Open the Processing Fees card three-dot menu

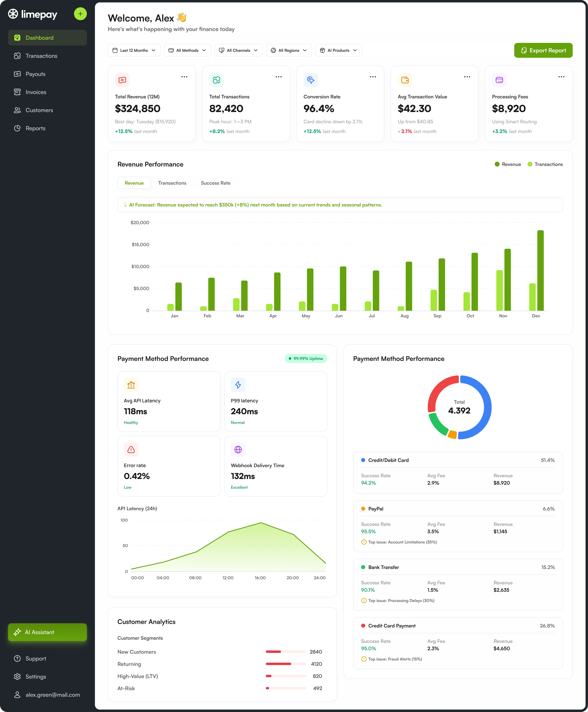561,77
